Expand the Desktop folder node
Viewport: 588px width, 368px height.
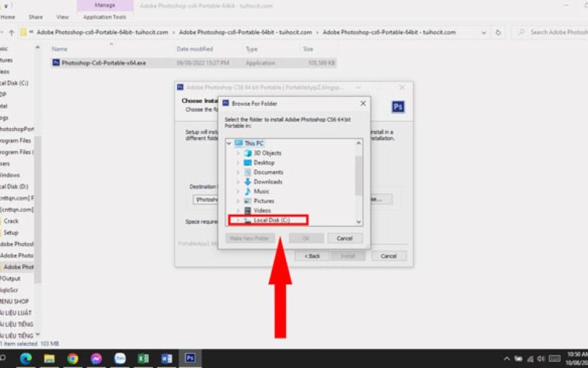pyautogui.click(x=237, y=163)
